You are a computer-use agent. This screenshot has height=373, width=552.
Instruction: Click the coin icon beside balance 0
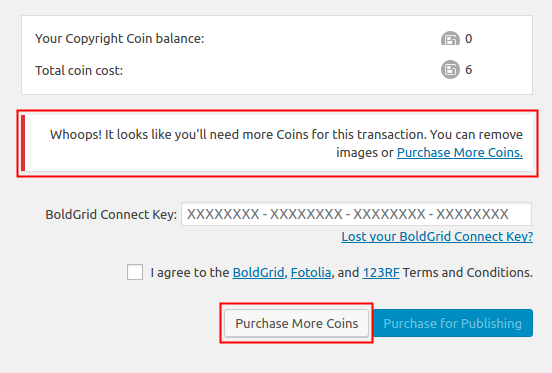450,38
